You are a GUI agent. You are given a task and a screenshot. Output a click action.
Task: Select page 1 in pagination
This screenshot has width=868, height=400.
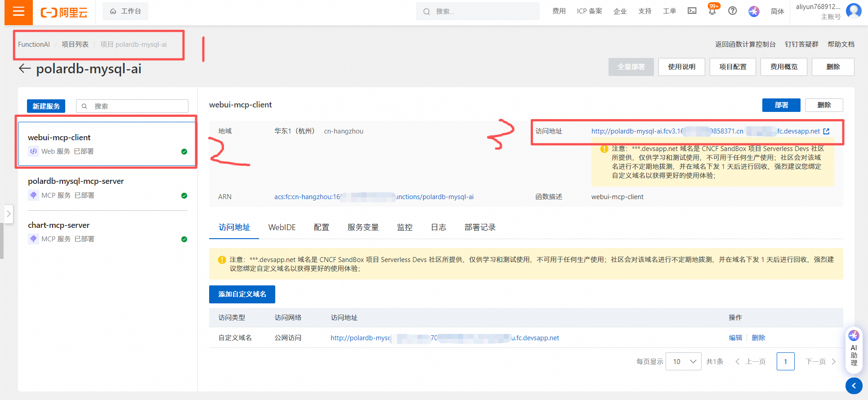tap(786, 361)
